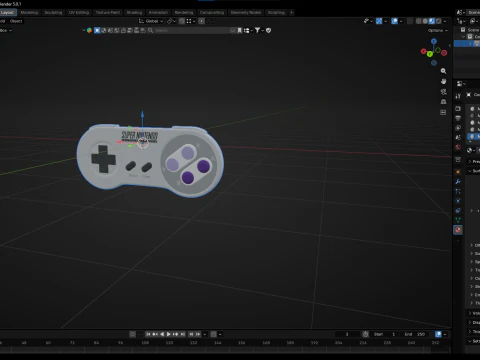This screenshot has width=480, height=360.
Task: Open the Render properties tab
Action: (458, 109)
